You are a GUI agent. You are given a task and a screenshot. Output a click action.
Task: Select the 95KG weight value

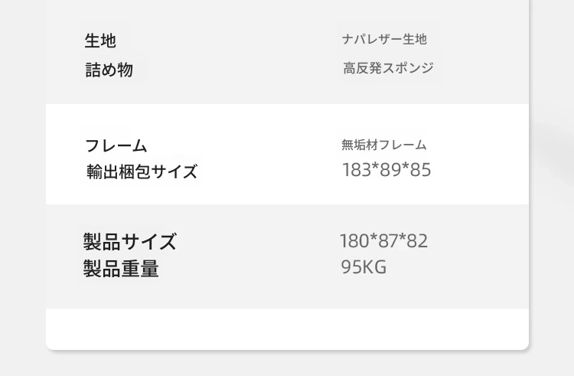[x=364, y=266]
